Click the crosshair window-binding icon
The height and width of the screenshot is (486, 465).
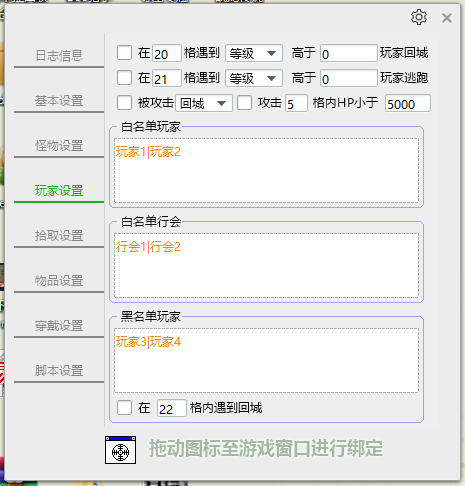click(120, 450)
